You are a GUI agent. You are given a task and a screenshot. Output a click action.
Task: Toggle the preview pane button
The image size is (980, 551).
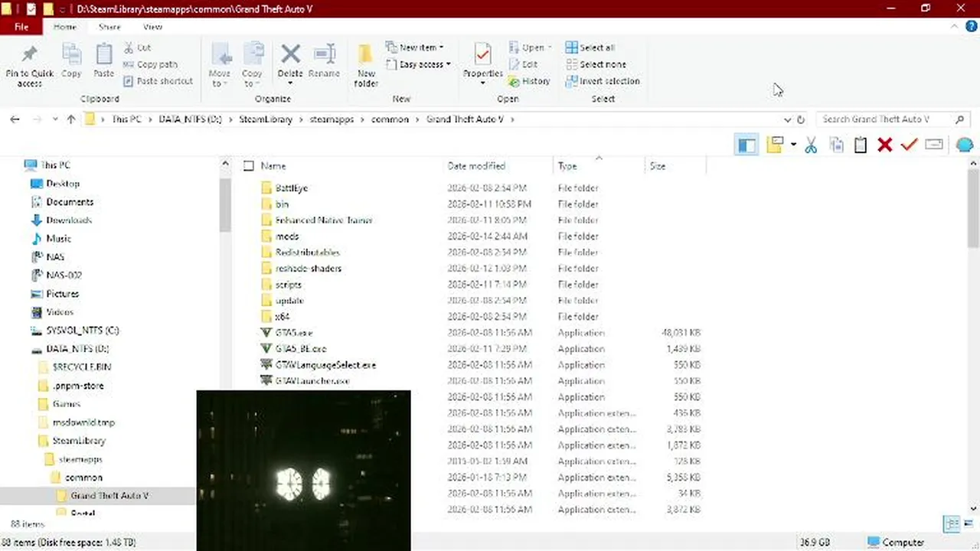tap(746, 145)
